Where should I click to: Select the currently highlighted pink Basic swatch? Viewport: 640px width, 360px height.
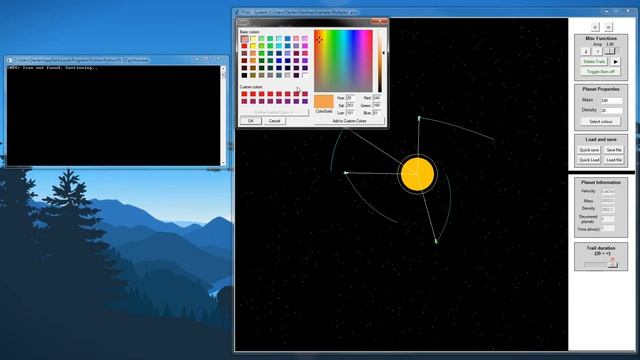tap(244, 39)
